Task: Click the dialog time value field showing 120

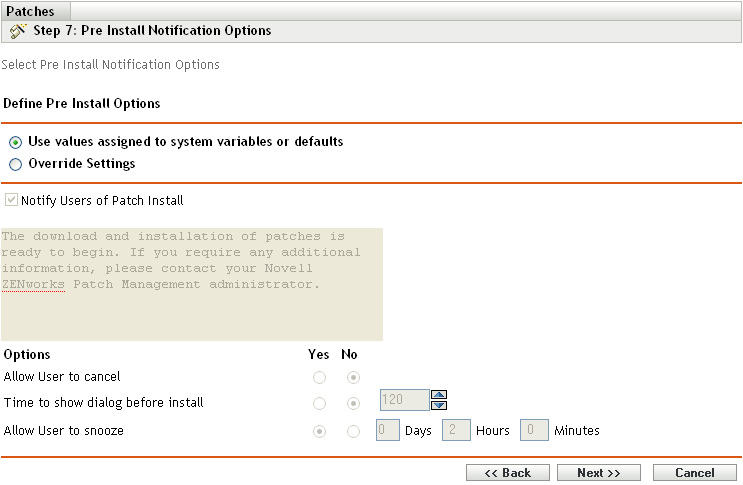Action: (x=404, y=401)
